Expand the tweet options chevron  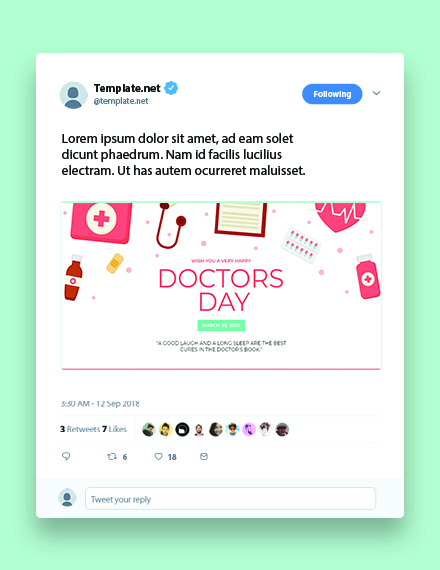click(x=376, y=93)
